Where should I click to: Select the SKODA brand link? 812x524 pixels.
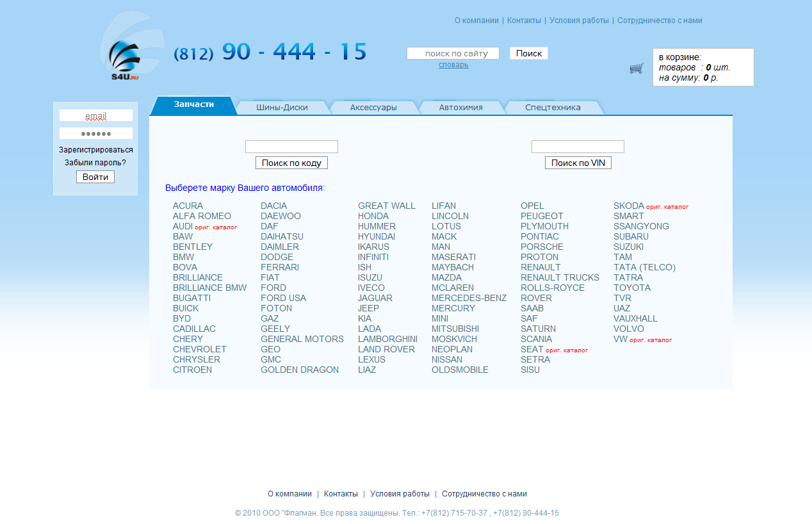(629, 206)
